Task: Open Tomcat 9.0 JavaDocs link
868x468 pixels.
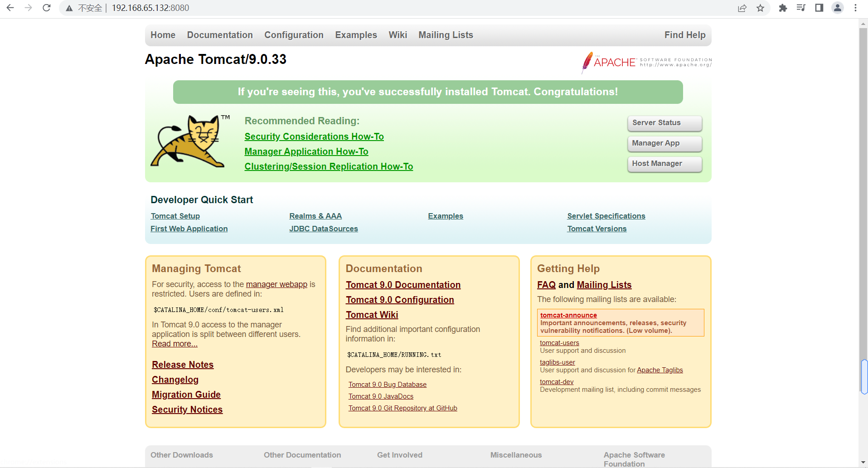Action: [x=381, y=396]
